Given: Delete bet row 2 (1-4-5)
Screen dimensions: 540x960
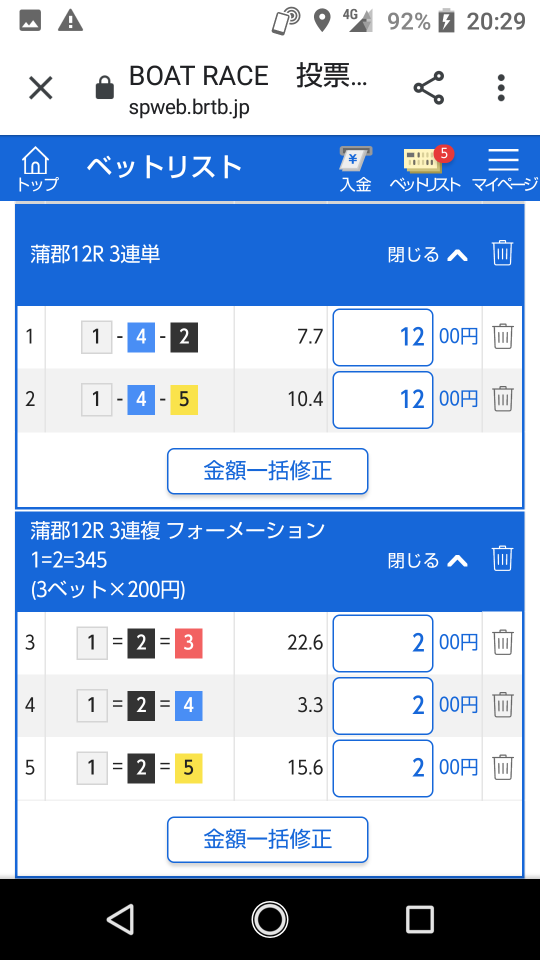Looking at the screenshot, I should (503, 399).
